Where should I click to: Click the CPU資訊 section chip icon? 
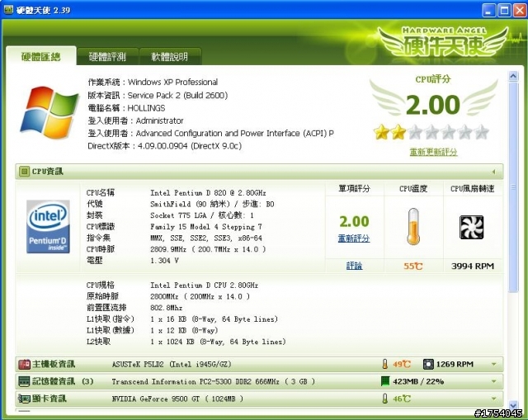coord(24,172)
